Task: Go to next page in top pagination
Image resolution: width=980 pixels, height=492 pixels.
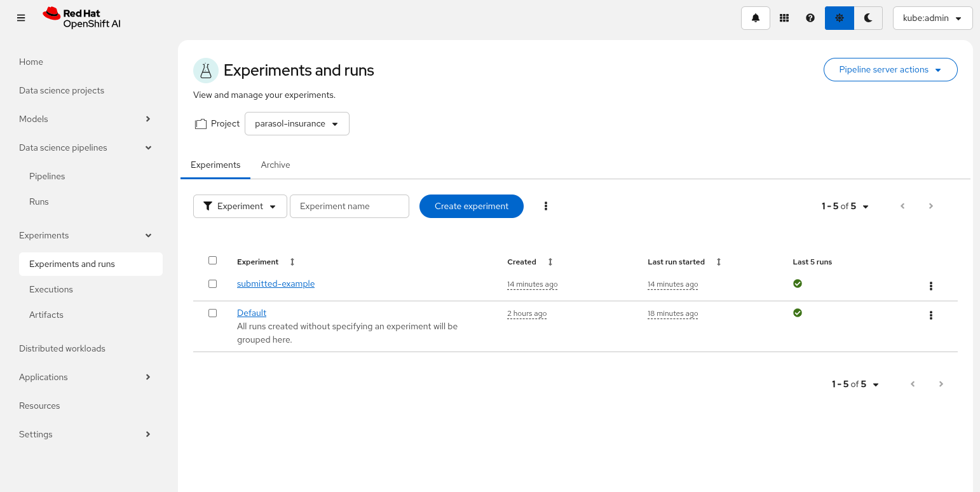Action: pos(931,206)
